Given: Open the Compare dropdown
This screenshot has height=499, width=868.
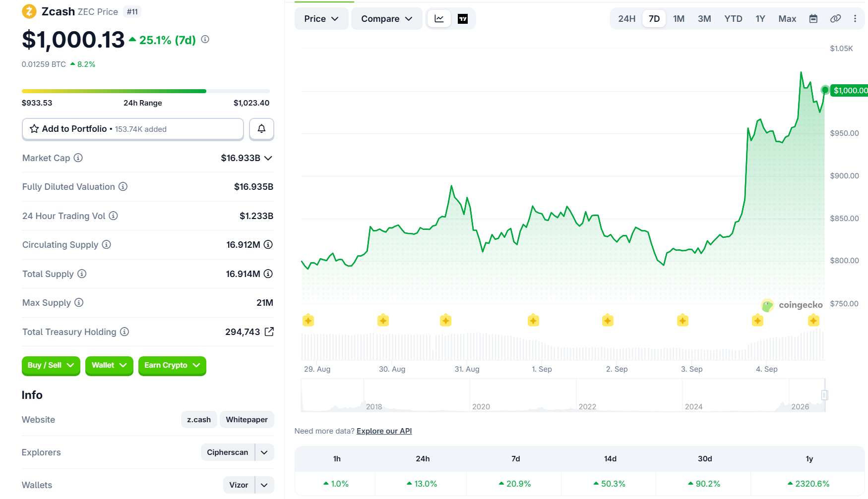Looking at the screenshot, I should [387, 19].
